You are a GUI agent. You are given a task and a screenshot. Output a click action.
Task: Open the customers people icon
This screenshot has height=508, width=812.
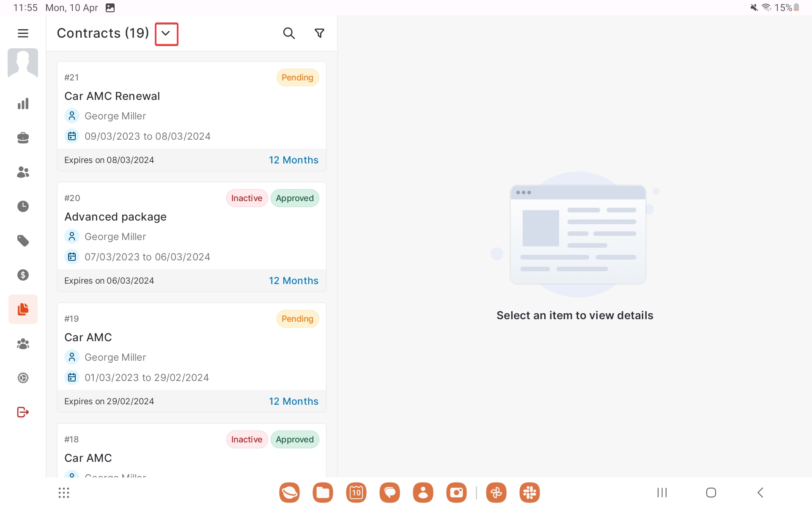coord(23,172)
